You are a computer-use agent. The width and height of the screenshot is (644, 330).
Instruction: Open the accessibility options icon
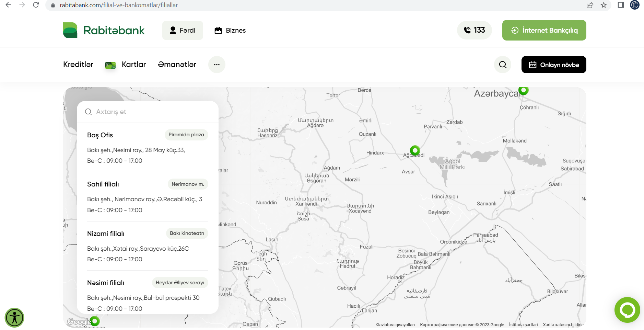click(x=14, y=318)
